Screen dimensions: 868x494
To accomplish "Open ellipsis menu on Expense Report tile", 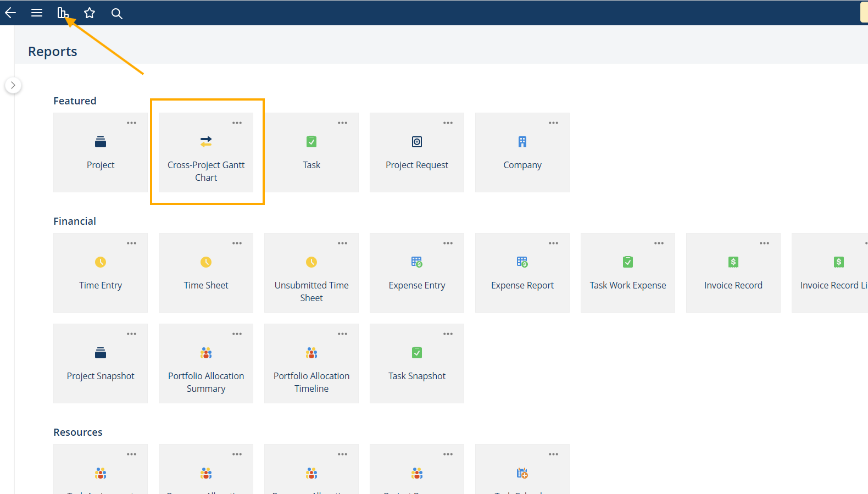I will [x=554, y=243].
